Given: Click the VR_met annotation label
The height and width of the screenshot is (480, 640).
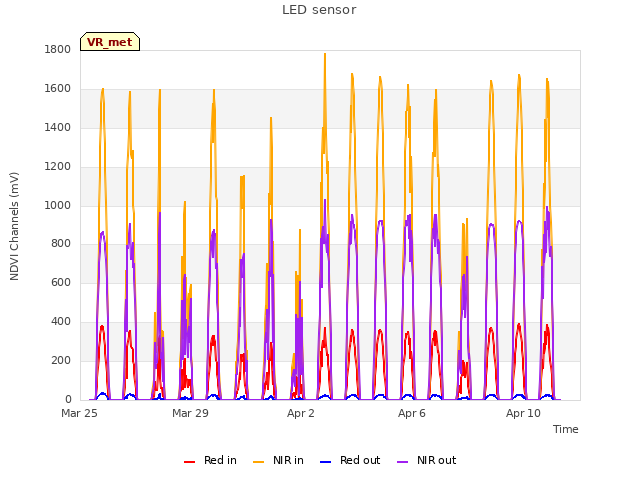Looking at the screenshot, I should point(110,42).
